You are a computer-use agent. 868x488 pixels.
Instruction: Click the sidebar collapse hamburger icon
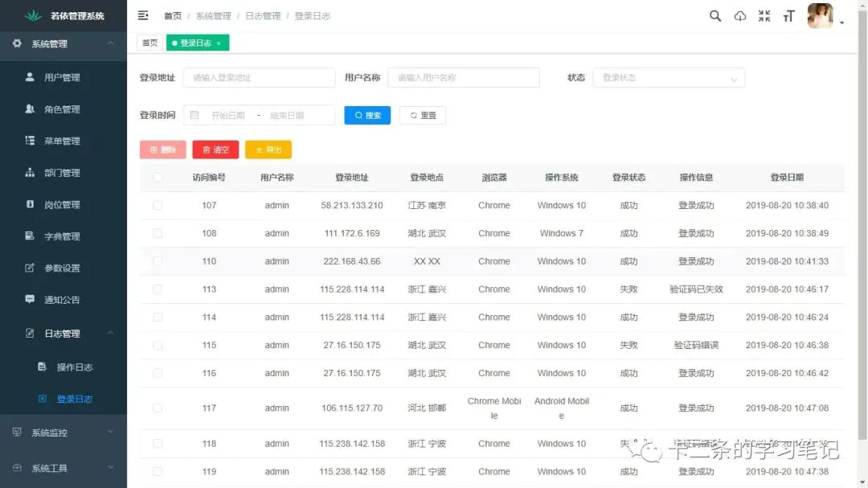click(x=143, y=15)
